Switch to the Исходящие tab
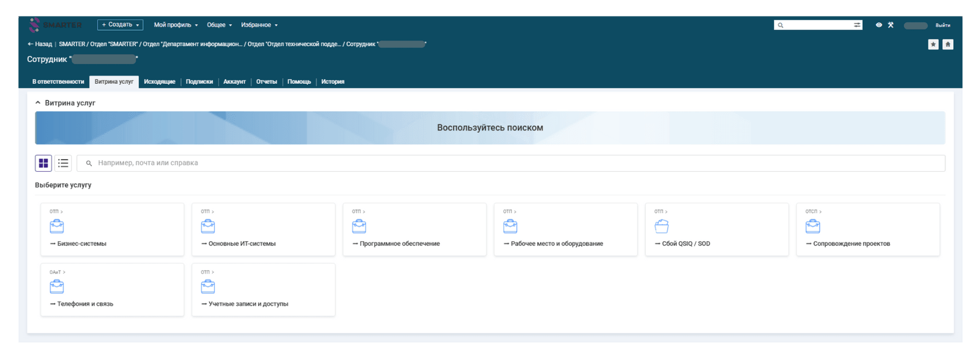 point(160,82)
